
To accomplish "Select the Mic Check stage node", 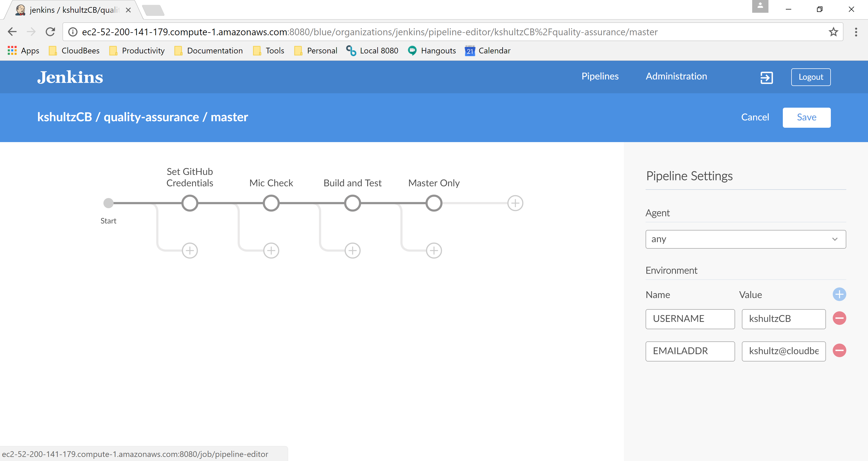I will (x=271, y=203).
